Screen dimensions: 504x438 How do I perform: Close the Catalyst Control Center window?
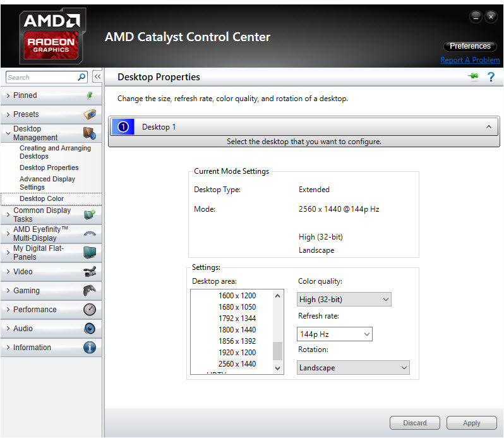point(491,16)
